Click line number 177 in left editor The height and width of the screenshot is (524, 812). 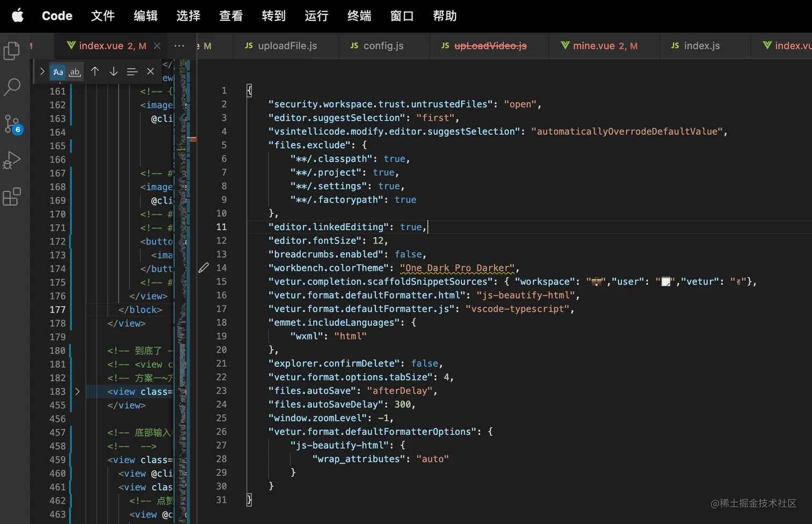(x=57, y=310)
